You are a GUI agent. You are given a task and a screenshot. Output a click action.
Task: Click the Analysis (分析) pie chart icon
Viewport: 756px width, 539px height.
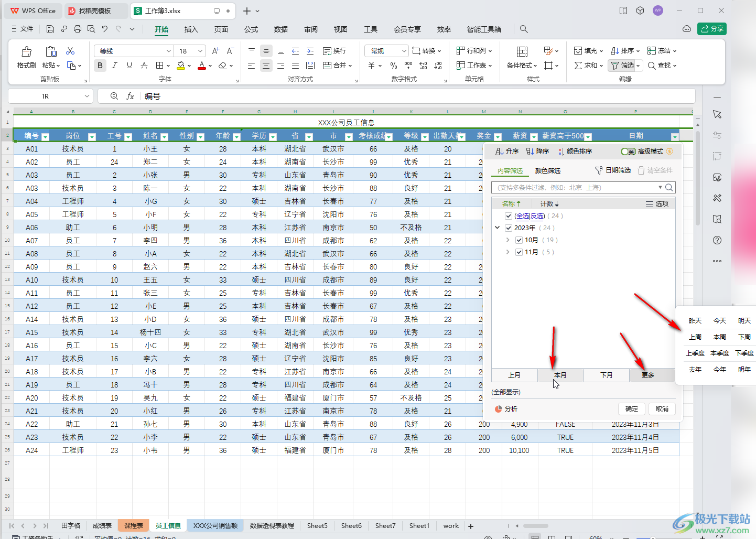click(499, 409)
